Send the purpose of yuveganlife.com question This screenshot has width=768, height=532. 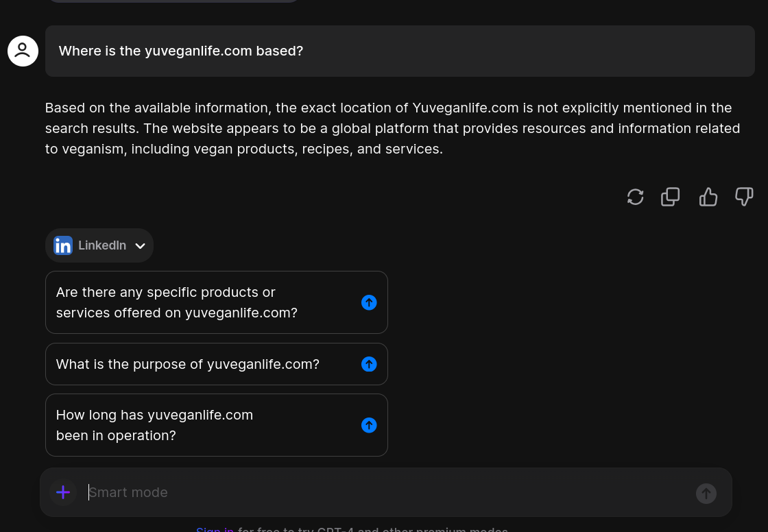tap(369, 364)
